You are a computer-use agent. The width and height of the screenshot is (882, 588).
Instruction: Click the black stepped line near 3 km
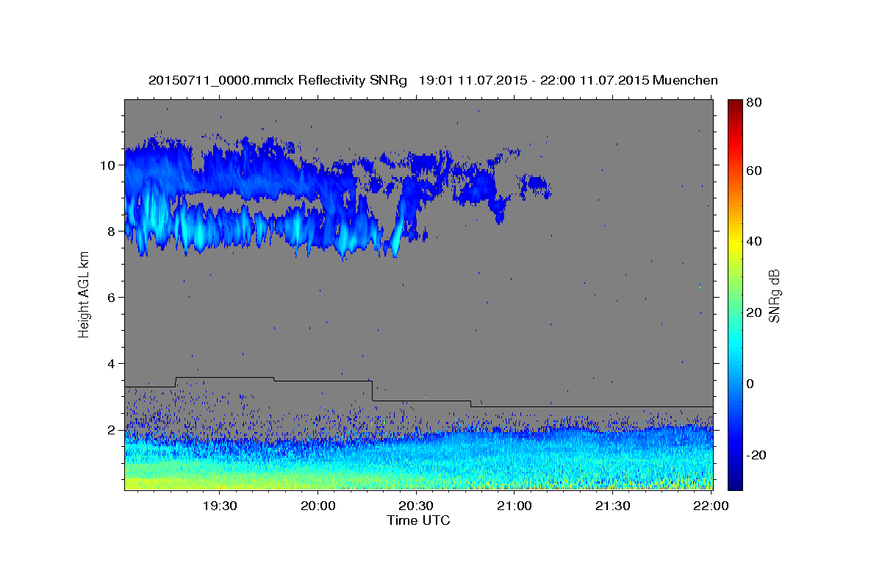point(419,393)
